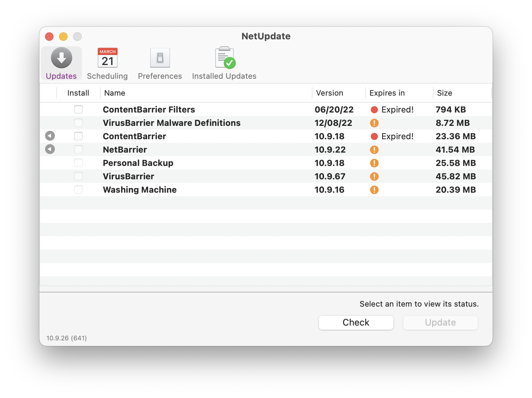Viewport: 532px width, 398px height.
Task: Sort by the Name column header
Action: coord(206,93)
